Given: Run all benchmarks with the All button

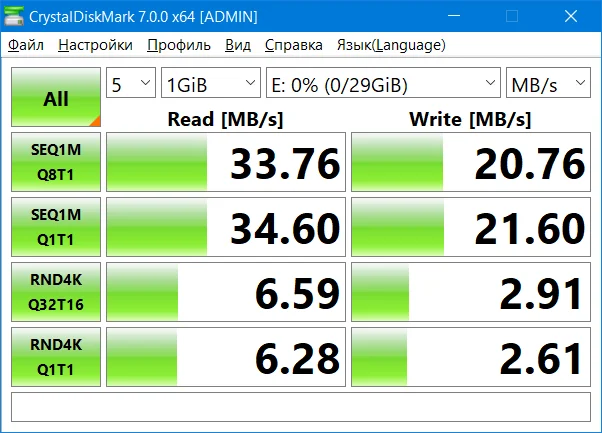Looking at the screenshot, I should [56, 97].
